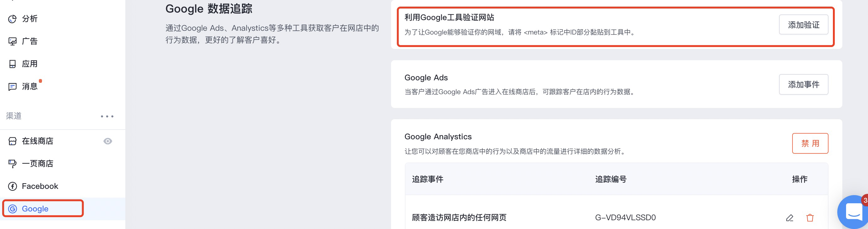Click the 添加事件 button for Google Ads
This screenshot has height=229, width=868.
(x=803, y=84)
